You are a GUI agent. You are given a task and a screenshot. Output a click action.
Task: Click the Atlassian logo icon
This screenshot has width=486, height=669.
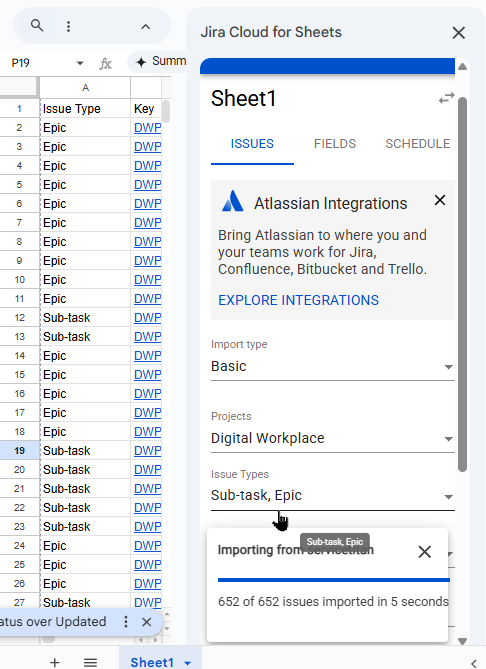point(233,201)
